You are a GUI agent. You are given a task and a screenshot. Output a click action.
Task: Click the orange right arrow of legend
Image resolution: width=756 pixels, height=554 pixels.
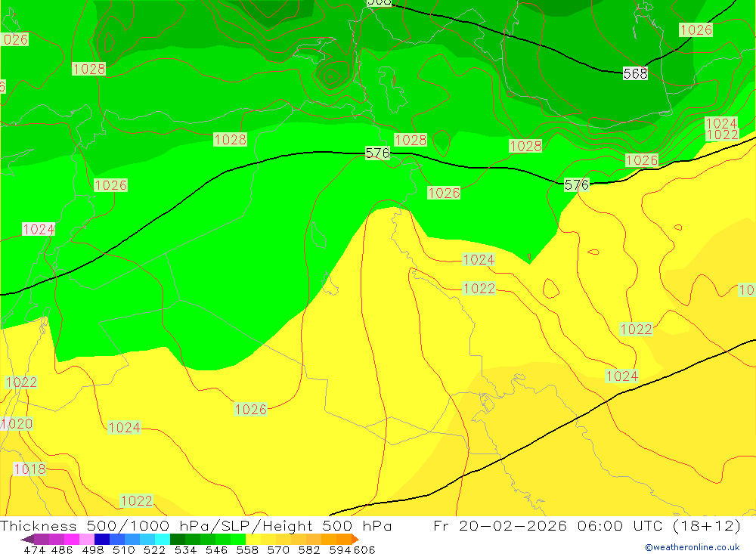click(x=355, y=539)
